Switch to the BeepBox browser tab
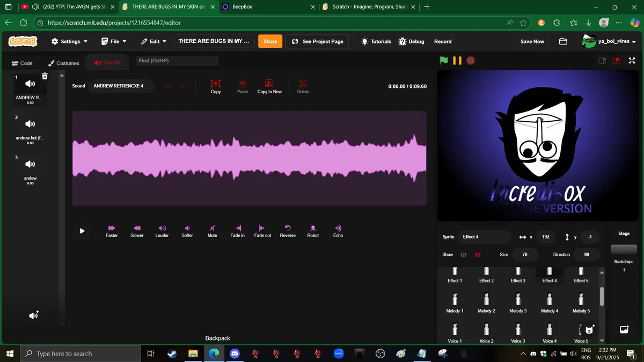This screenshot has height=362, width=644. coord(267,7)
